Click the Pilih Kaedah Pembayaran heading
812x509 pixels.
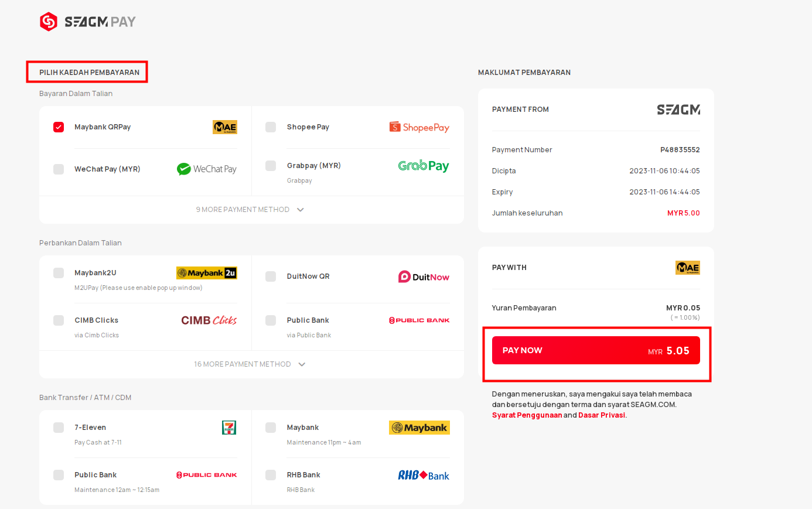point(89,73)
